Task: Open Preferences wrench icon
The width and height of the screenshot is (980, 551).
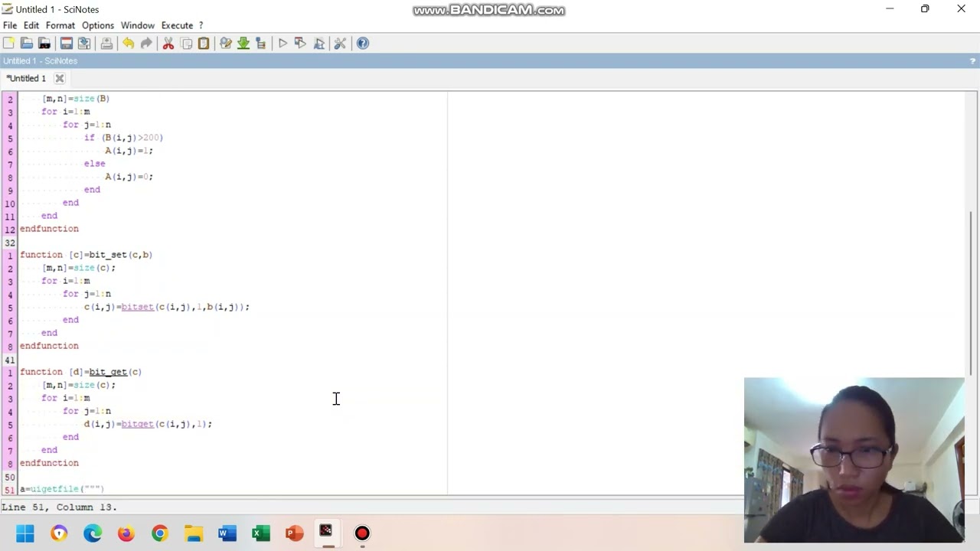Action: click(x=341, y=44)
